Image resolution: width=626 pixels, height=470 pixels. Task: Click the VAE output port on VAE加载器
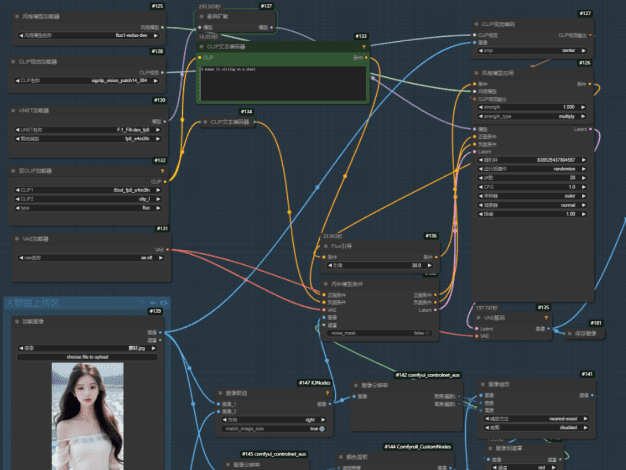click(168, 250)
